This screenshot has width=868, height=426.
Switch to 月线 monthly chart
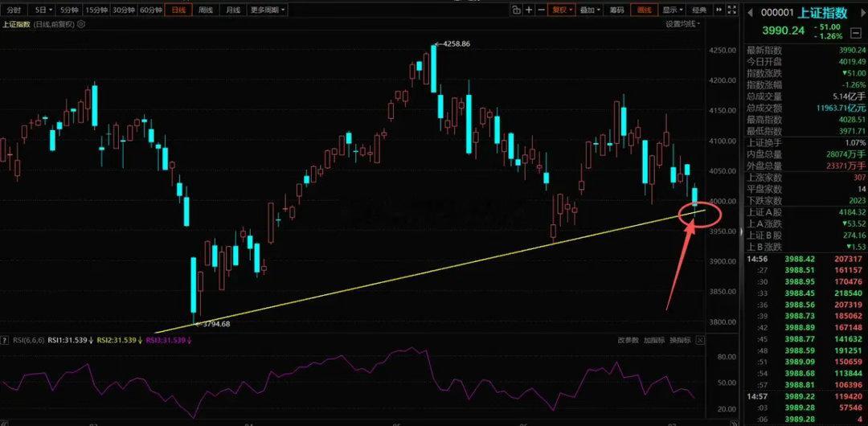coord(233,10)
